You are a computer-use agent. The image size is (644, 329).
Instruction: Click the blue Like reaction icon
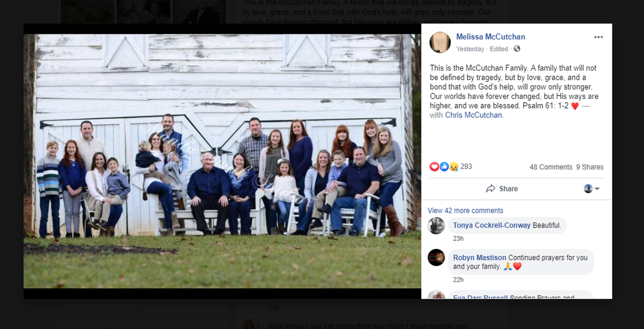tap(444, 166)
